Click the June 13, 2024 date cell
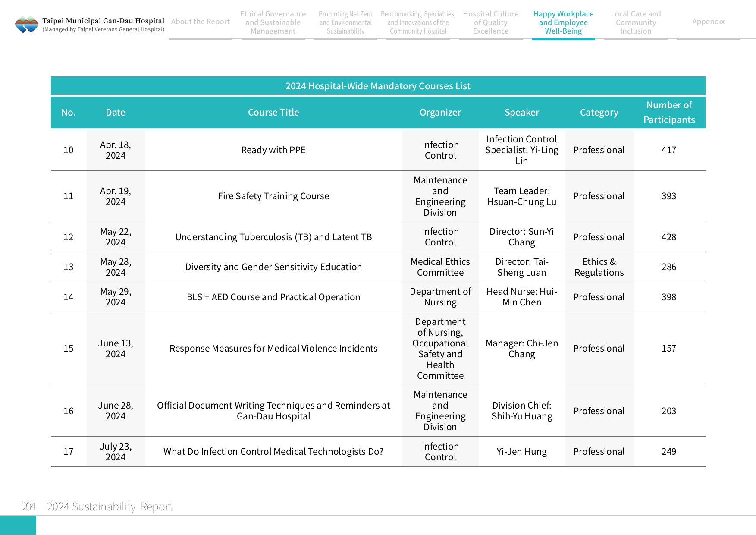 pos(116,348)
